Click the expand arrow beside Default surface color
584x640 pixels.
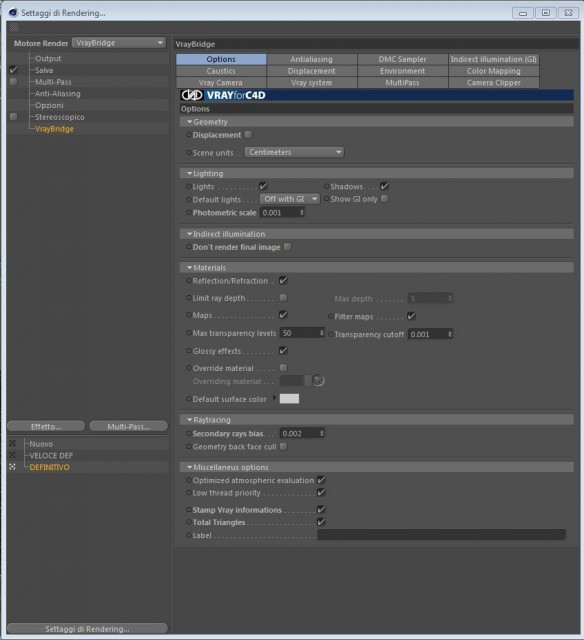pos(274,398)
